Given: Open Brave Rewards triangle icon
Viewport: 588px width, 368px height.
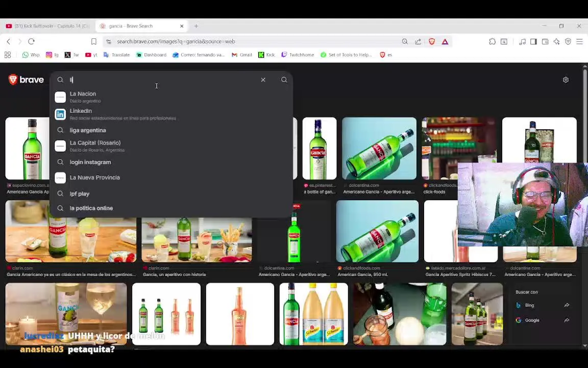Looking at the screenshot, I should coord(445,41).
